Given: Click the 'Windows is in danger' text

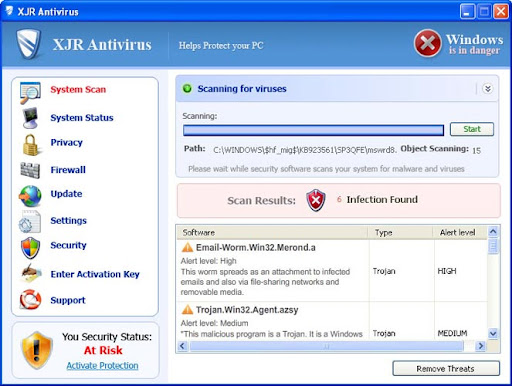Looking at the screenshot, I should coord(474,44).
